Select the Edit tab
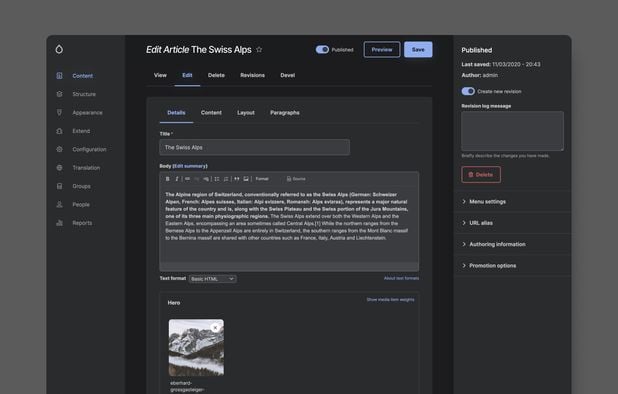618x394 pixels. click(x=187, y=75)
